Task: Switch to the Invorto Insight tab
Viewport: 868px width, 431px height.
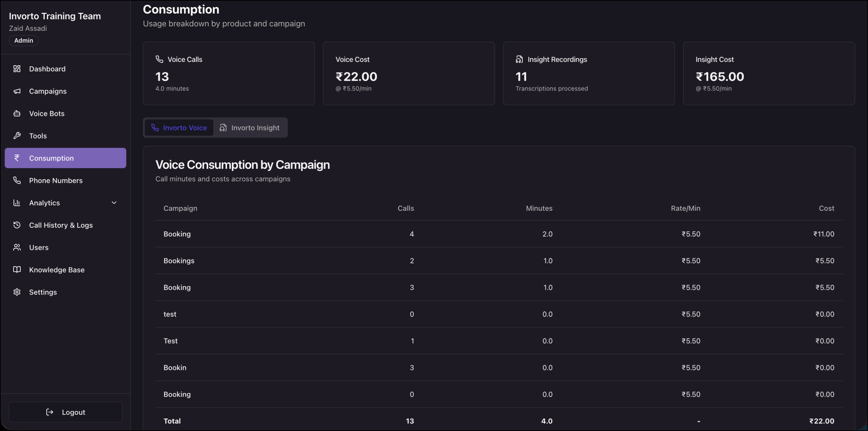Action: (250, 128)
